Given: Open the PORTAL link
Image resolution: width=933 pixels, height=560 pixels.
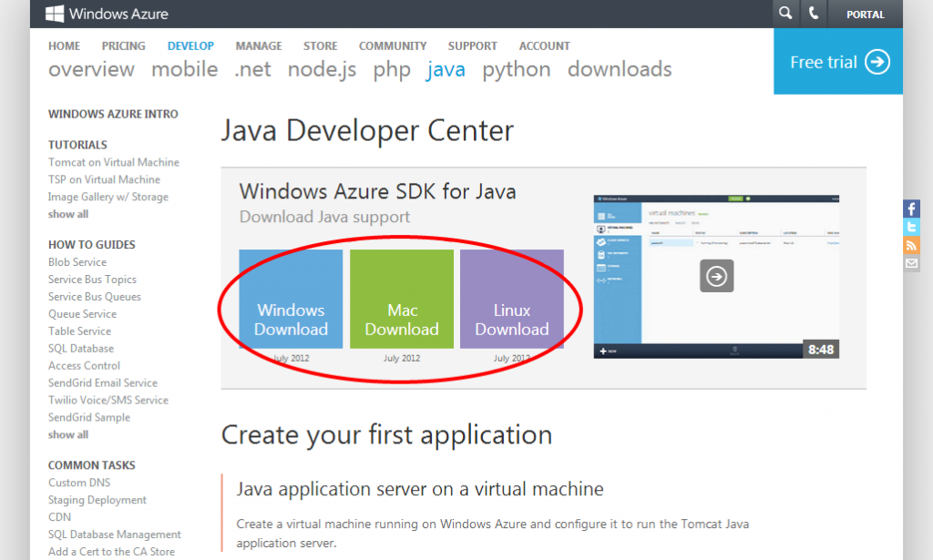Looking at the screenshot, I should [x=866, y=15].
